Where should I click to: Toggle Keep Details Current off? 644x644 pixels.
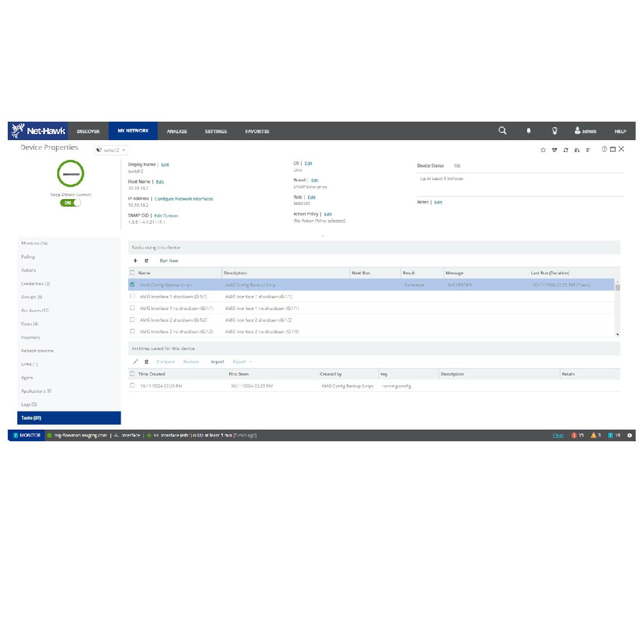tap(70, 203)
